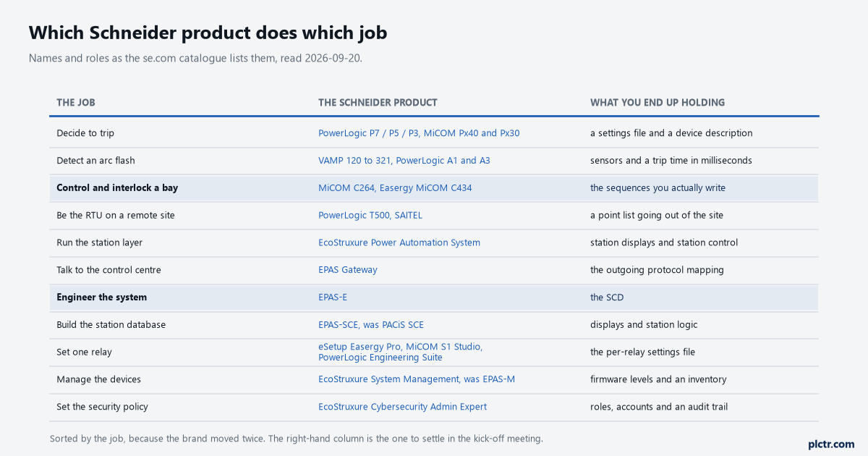Open EcoStruxure Cybersecurity Admin Expert link
Viewport: 868px width, 456px height.
(x=402, y=407)
